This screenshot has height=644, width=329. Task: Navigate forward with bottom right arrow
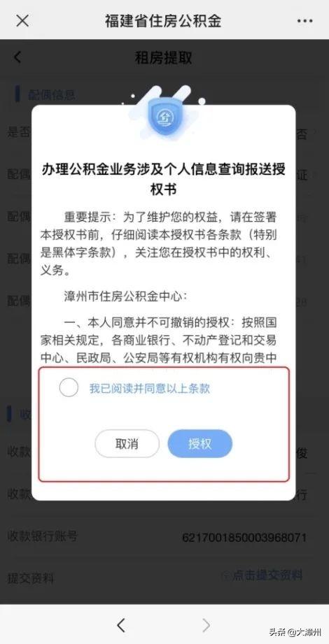pyautogui.click(x=206, y=625)
